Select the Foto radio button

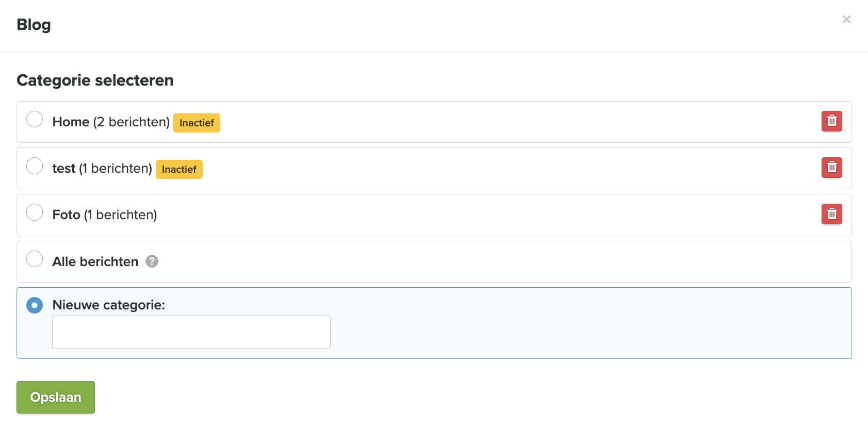coord(35,212)
